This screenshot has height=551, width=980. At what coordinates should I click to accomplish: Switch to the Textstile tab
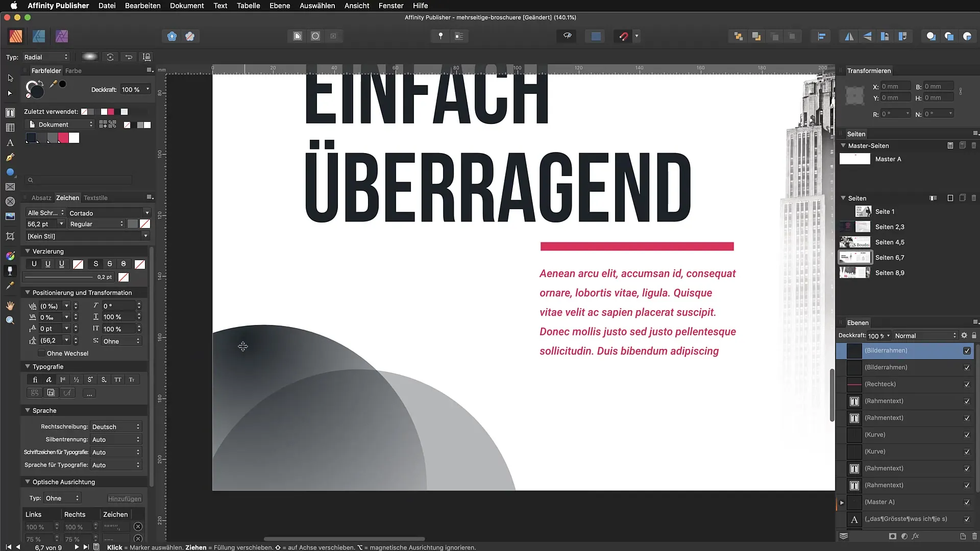(x=95, y=198)
